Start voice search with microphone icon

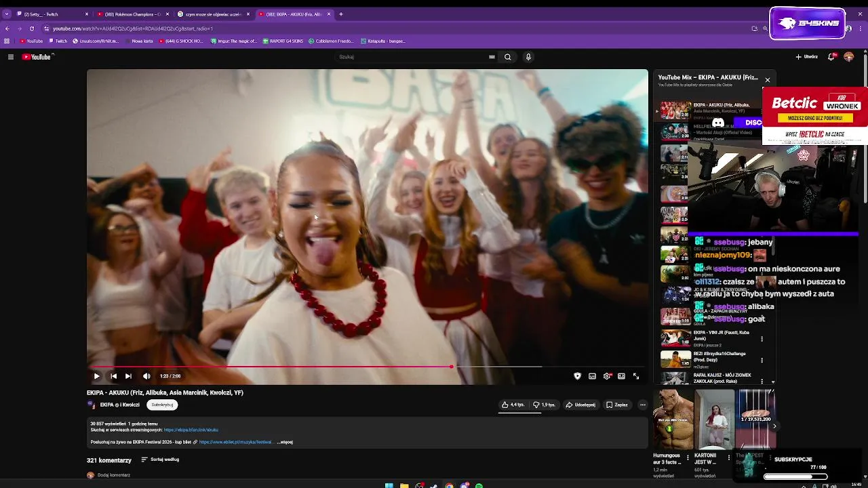point(528,57)
